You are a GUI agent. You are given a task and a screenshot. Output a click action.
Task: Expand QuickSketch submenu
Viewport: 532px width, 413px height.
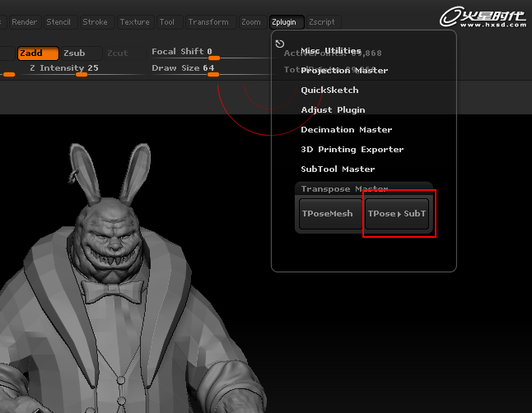click(x=329, y=90)
